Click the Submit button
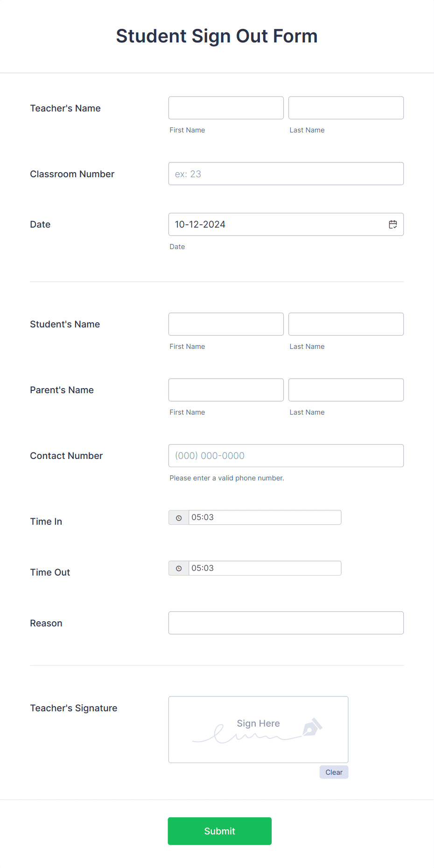The image size is (434, 868). pos(219,831)
